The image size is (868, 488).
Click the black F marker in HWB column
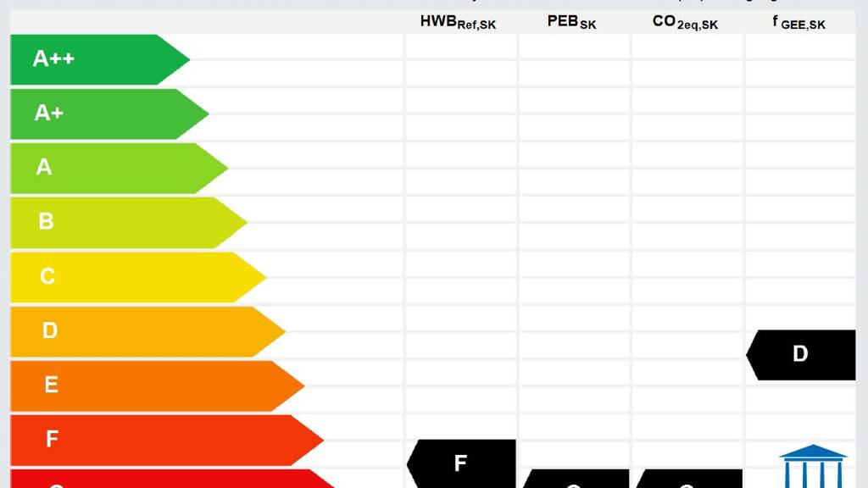click(461, 463)
